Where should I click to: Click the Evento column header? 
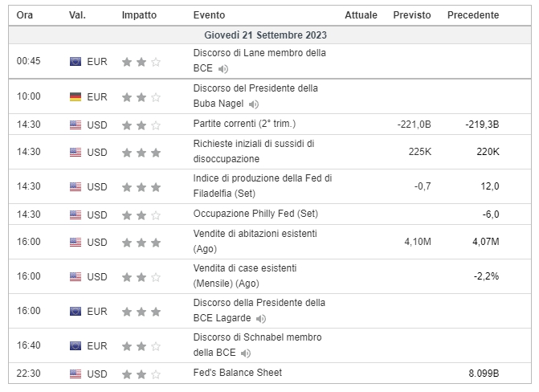[209, 15]
